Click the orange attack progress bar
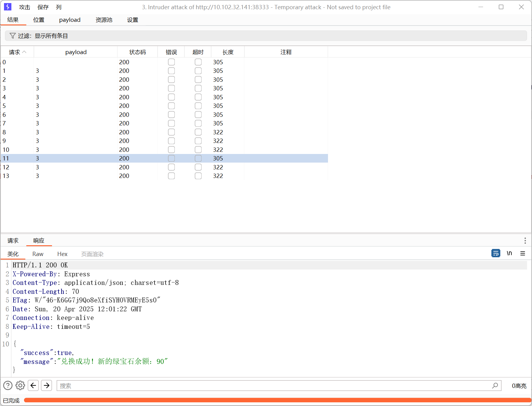The width and height of the screenshot is (532, 406). tap(277, 400)
